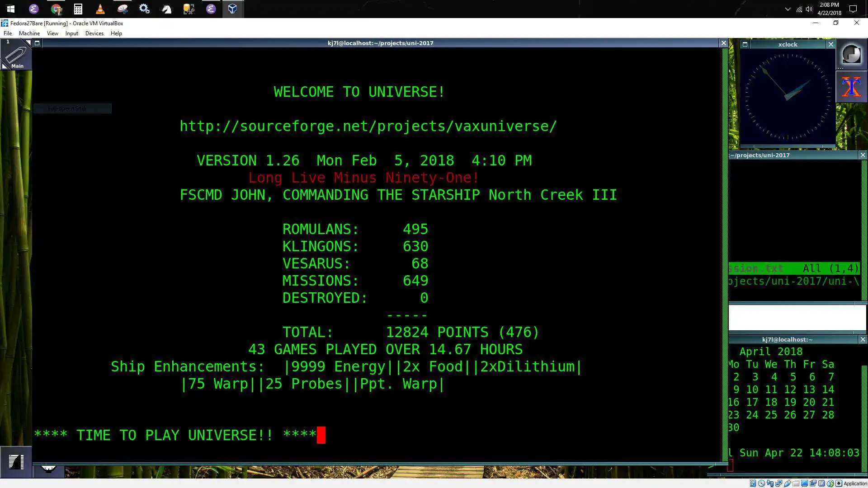This screenshot has height=488, width=868.
Task: Expand the hidden system tray icons chevron
Action: click(788, 9)
